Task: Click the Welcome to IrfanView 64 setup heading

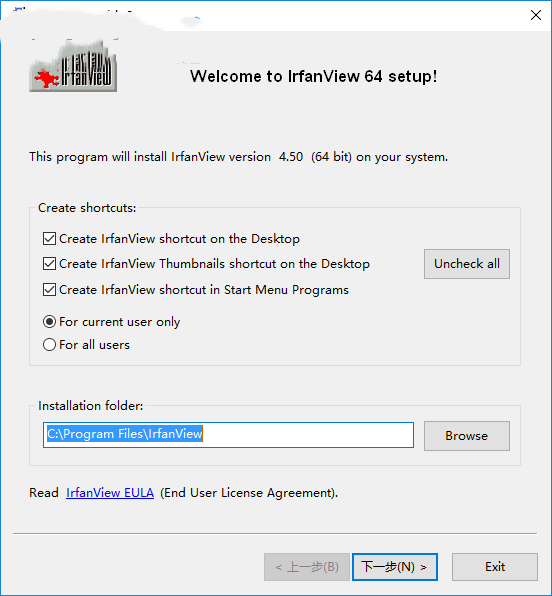Action: click(x=314, y=76)
